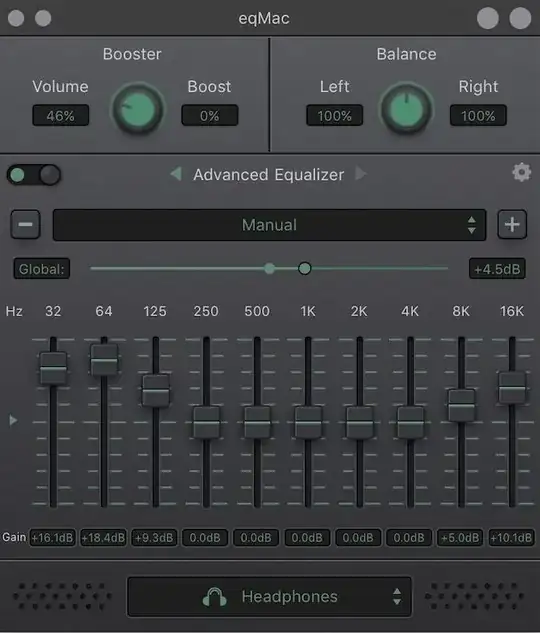Click the Global +4.5dB value field
Image resolution: width=540 pixels, height=633 pixels.
(497, 268)
